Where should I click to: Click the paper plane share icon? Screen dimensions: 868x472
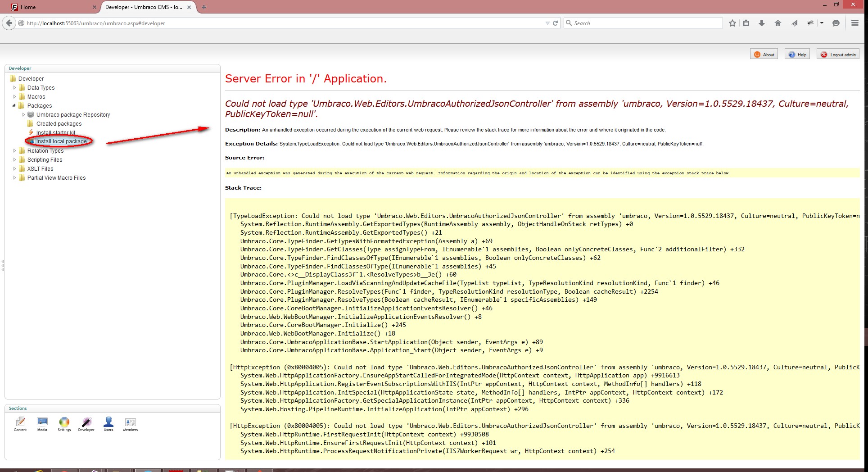point(795,23)
